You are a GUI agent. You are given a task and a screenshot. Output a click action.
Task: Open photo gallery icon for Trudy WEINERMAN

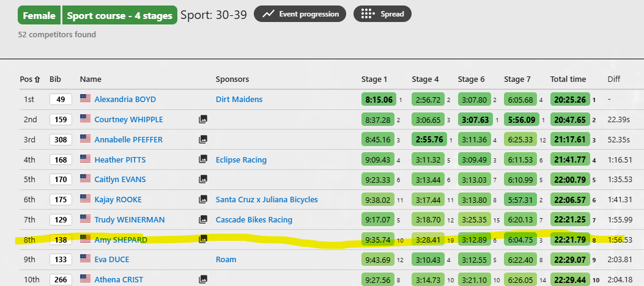[x=202, y=219]
